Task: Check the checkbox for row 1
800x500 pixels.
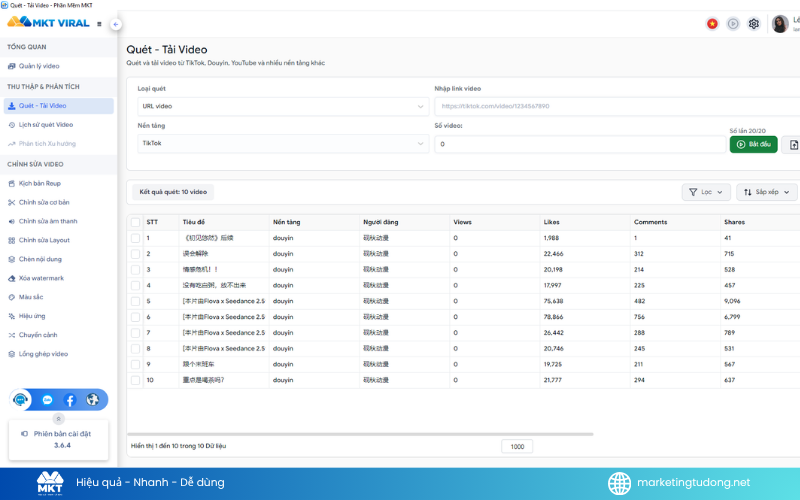Action: [135, 238]
